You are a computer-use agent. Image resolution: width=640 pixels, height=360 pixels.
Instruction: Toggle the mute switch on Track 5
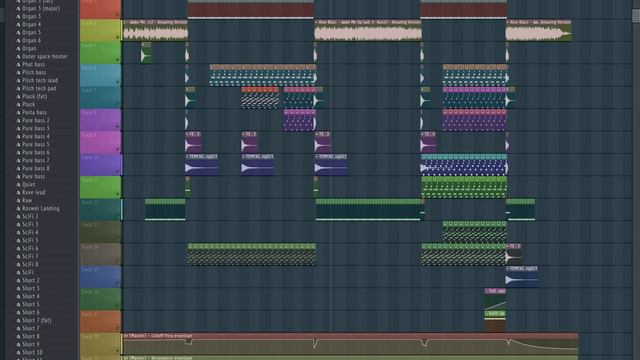click(118, 60)
